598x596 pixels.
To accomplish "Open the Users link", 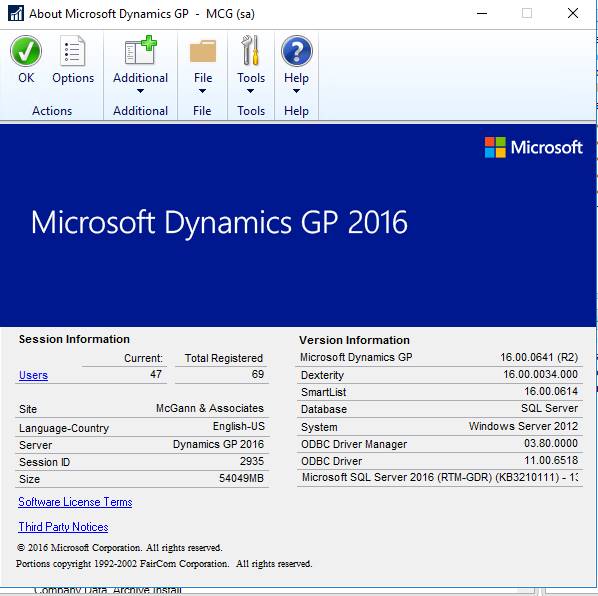I will coord(33,375).
